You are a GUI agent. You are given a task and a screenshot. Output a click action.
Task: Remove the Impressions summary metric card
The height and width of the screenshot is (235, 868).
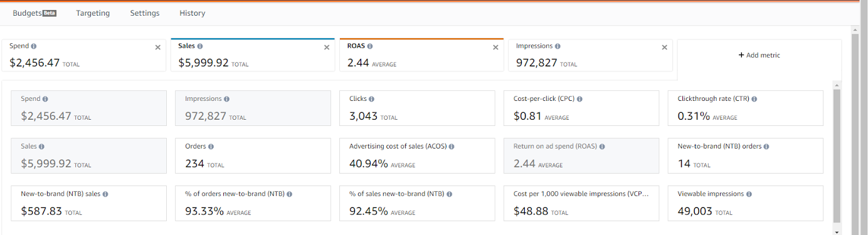[665, 47]
